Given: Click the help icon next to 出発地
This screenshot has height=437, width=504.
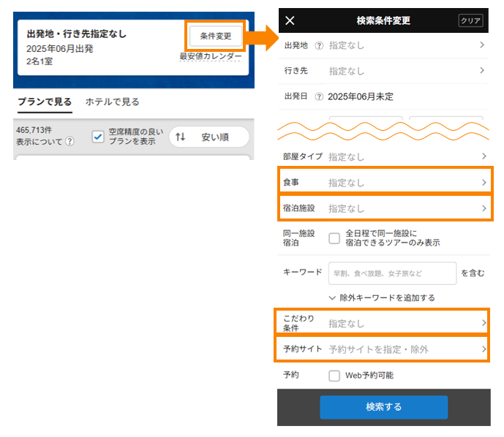Looking at the screenshot, I should pyautogui.click(x=319, y=45).
